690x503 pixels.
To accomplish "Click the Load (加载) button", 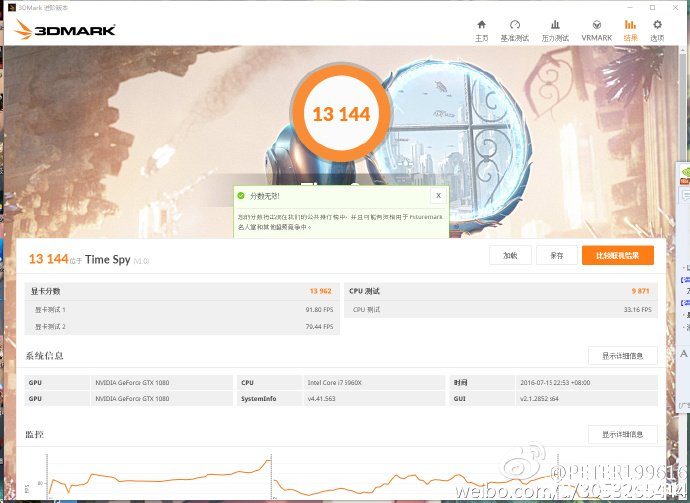I will pyautogui.click(x=510, y=255).
